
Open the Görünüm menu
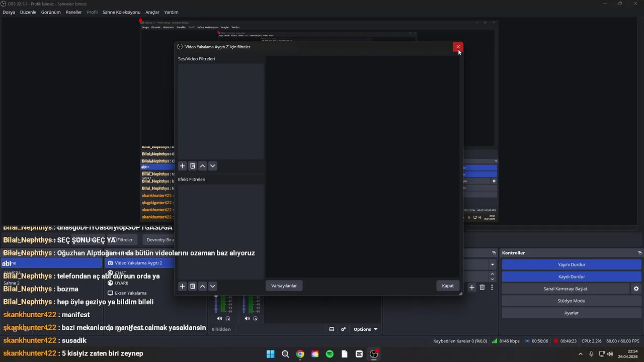pos(51,12)
